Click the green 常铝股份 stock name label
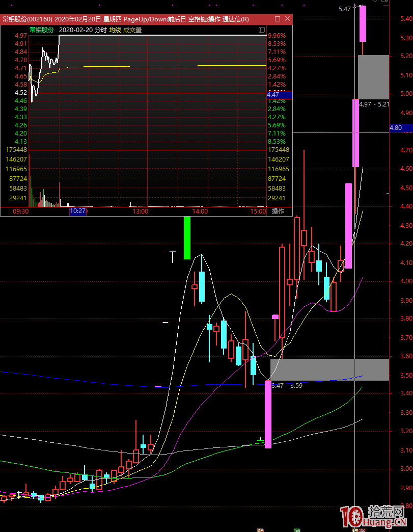 pos(41,30)
